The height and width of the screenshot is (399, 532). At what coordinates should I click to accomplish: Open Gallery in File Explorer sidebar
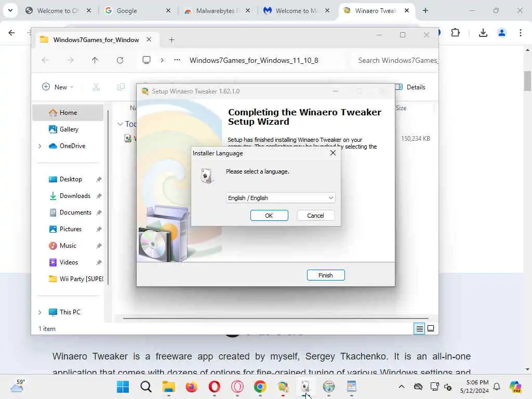(69, 129)
